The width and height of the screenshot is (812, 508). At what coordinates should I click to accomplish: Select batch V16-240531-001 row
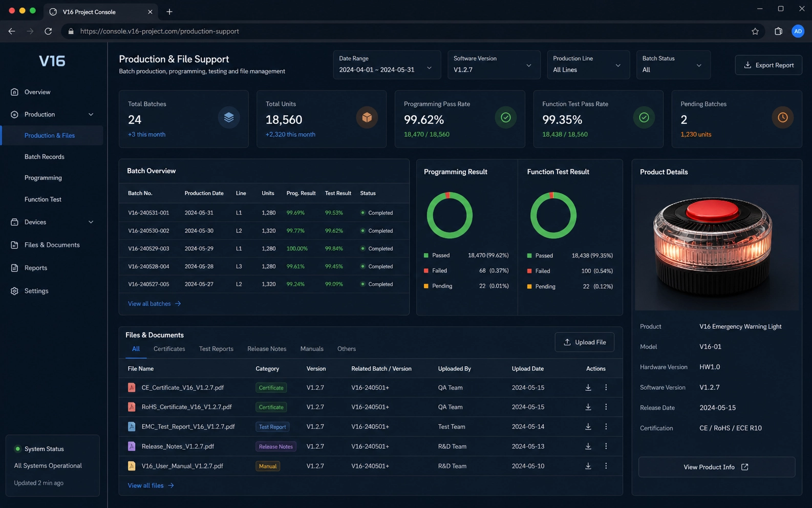tap(264, 213)
